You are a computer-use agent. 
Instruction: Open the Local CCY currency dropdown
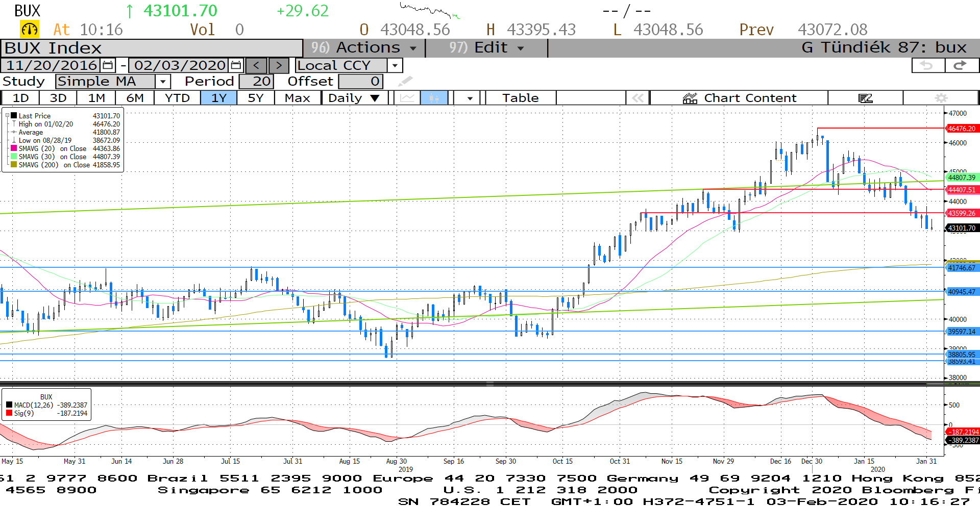pos(395,65)
